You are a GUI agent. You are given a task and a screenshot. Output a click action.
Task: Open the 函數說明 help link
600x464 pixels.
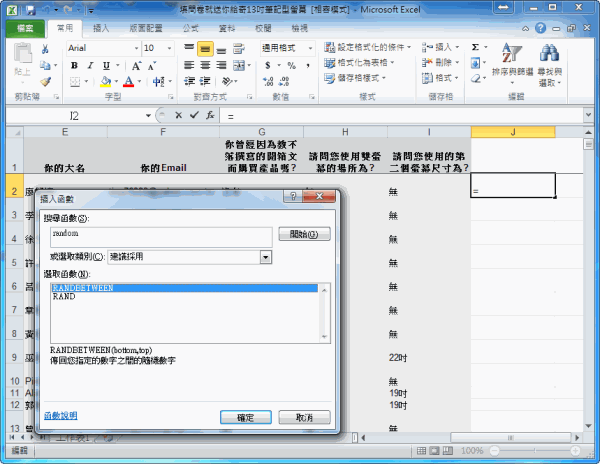(x=61, y=415)
